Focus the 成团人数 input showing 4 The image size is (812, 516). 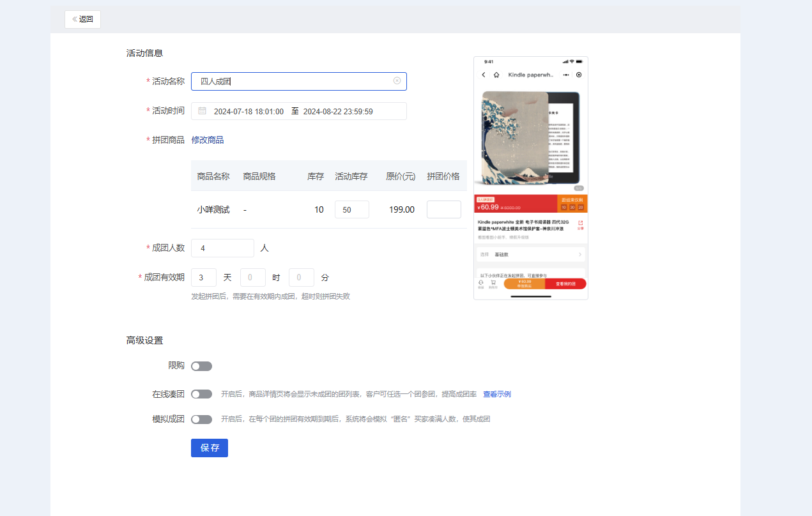222,248
